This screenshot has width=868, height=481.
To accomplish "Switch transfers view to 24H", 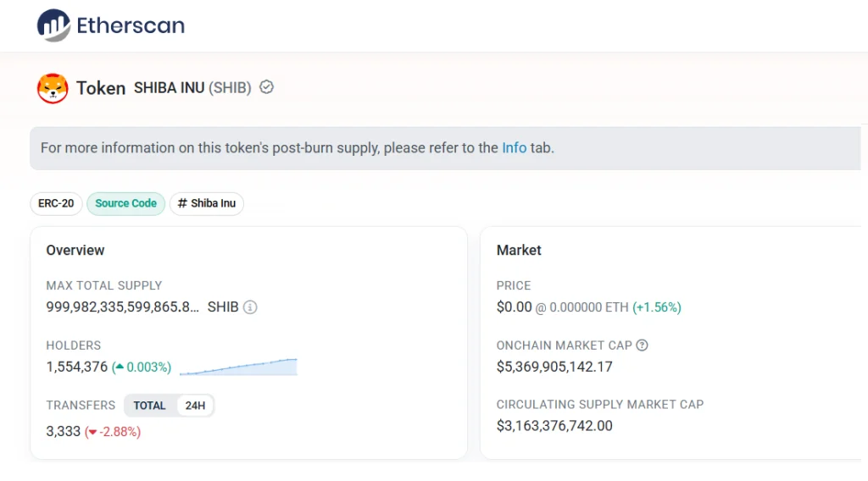I will click(x=195, y=406).
